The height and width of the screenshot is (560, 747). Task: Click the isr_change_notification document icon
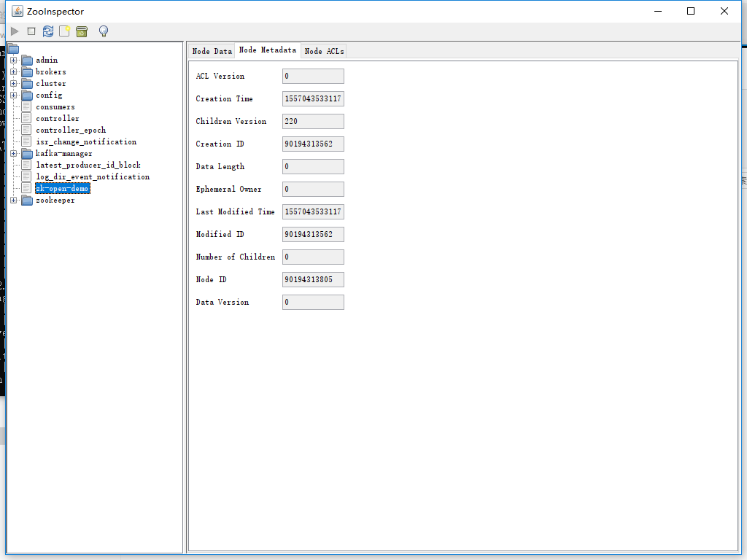coord(27,142)
